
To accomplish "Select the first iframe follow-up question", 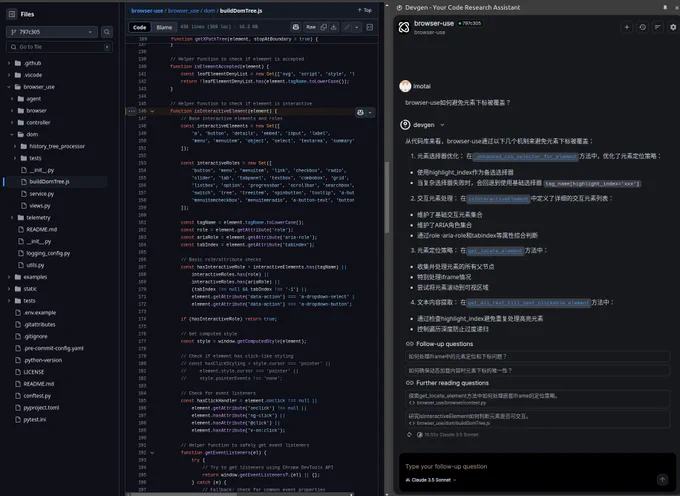I will [537, 356].
